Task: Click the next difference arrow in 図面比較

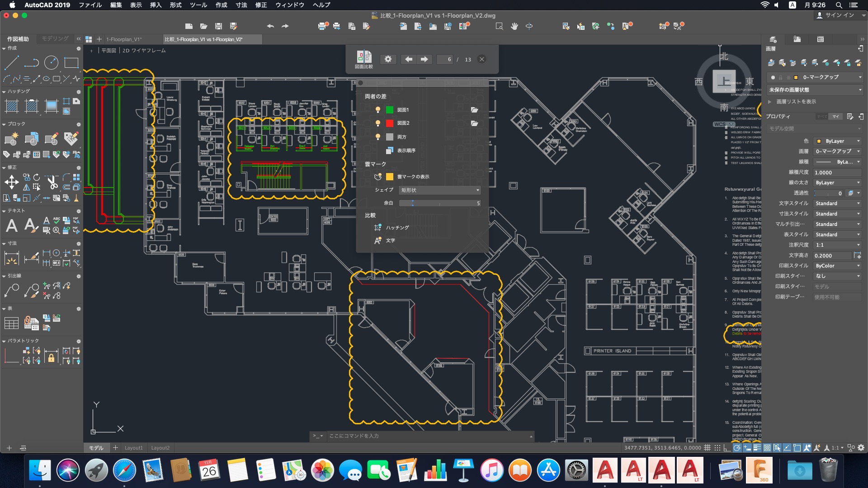Action: [x=424, y=59]
